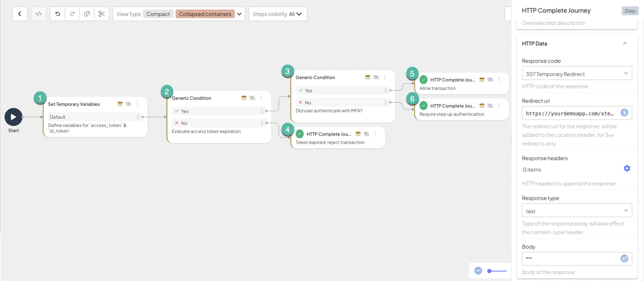Open the Steps visibility dropdown
Viewport: 644px width, 281px height.
278,14
